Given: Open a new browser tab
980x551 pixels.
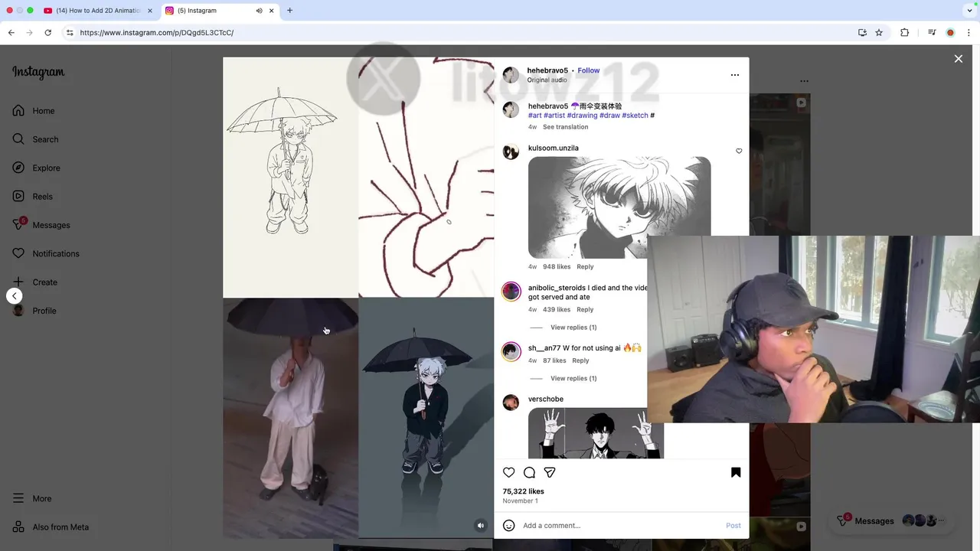Looking at the screenshot, I should click(289, 11).
